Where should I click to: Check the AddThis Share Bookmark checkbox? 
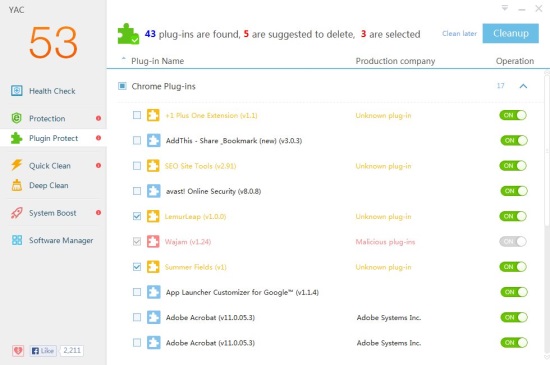coord(137,141)
